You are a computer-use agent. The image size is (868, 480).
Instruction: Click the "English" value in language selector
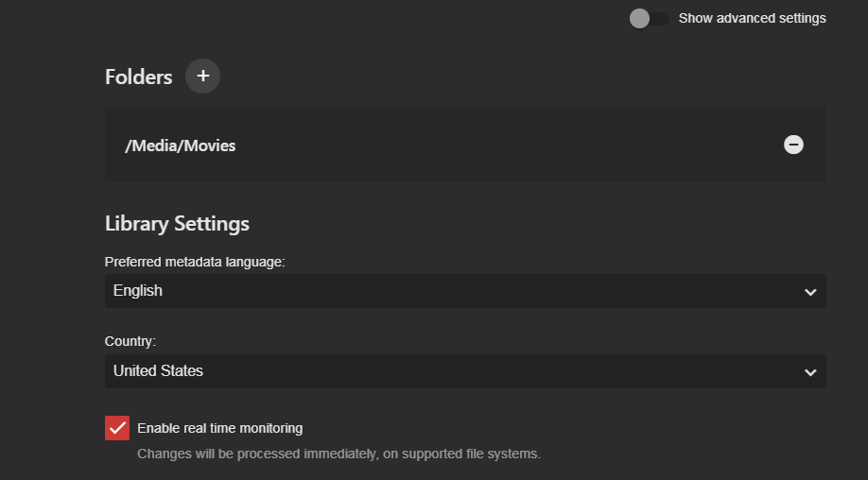click(x=138, y=291)
